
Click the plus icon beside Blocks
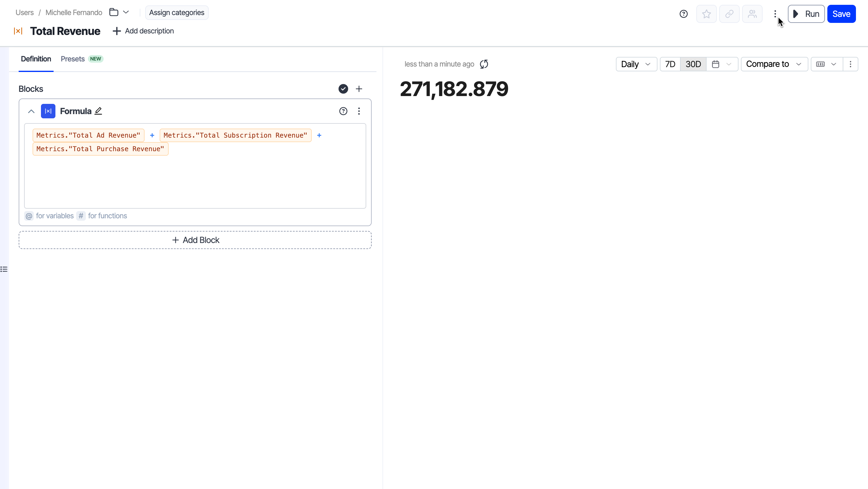(359, 89)
